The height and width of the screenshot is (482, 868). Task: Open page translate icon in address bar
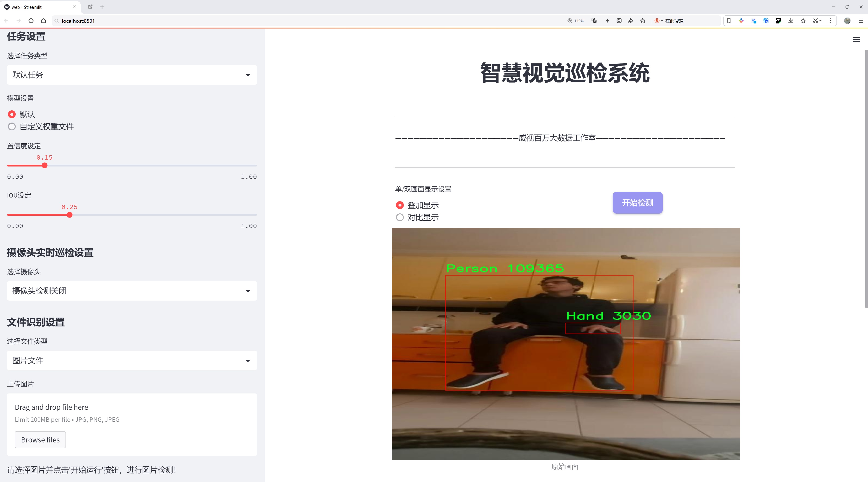point(594,20)
